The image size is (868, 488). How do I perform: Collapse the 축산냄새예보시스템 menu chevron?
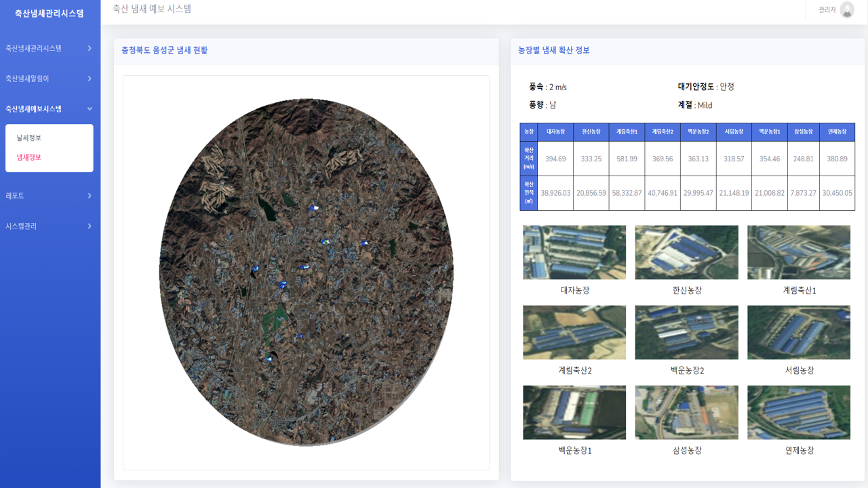[x=90, y=108]
